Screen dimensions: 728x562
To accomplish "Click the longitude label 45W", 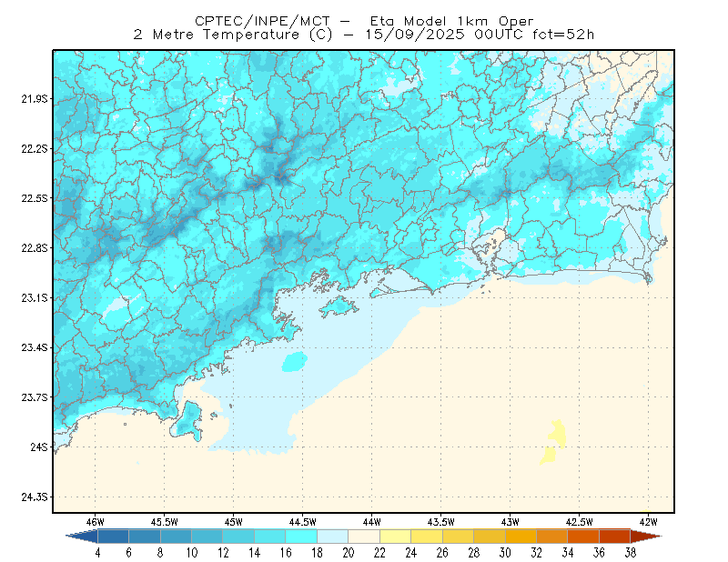I will (234, 522).
